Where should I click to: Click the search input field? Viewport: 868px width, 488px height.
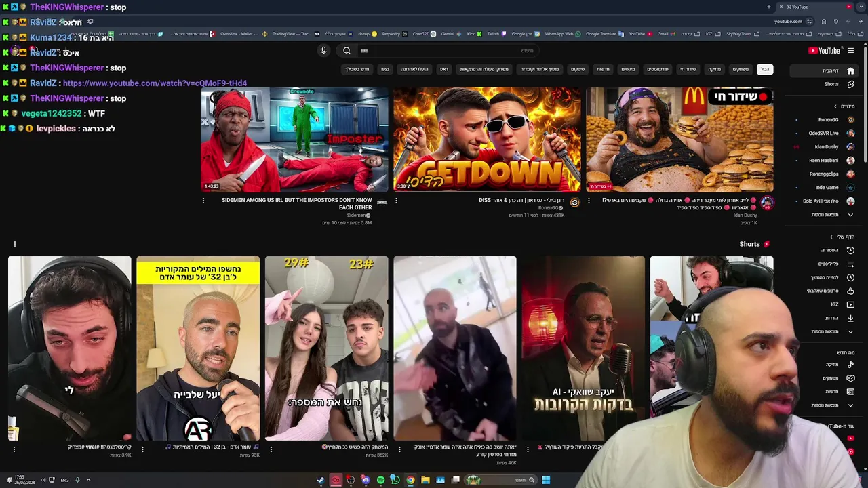click(x=448, y=50)
